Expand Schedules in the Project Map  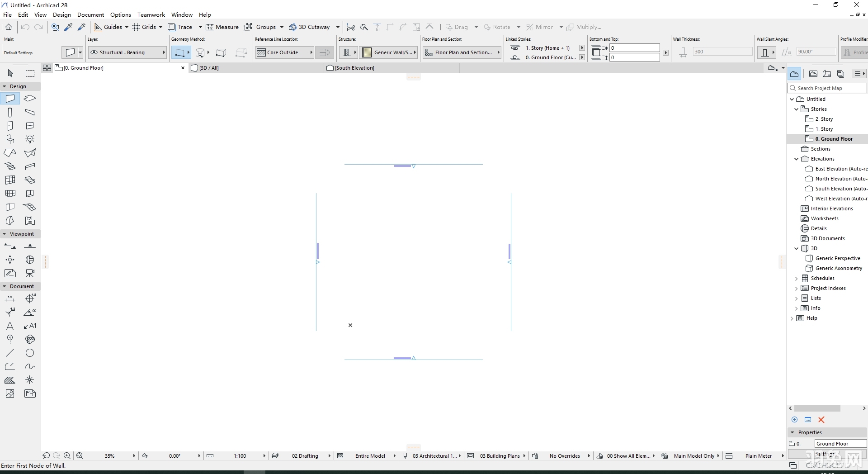tap(797, 278)
